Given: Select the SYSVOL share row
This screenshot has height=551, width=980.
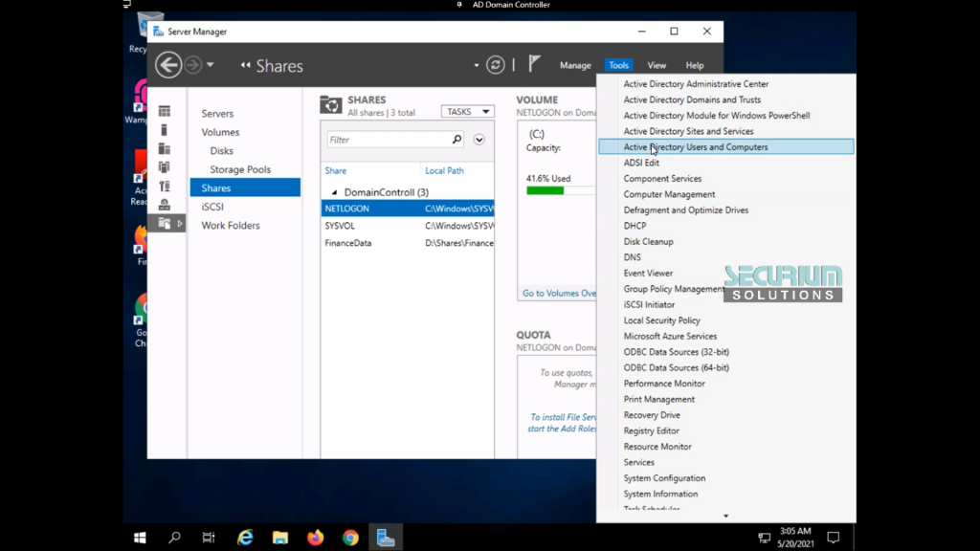Looking at the screenshot, I should click(x=408, y=226).
